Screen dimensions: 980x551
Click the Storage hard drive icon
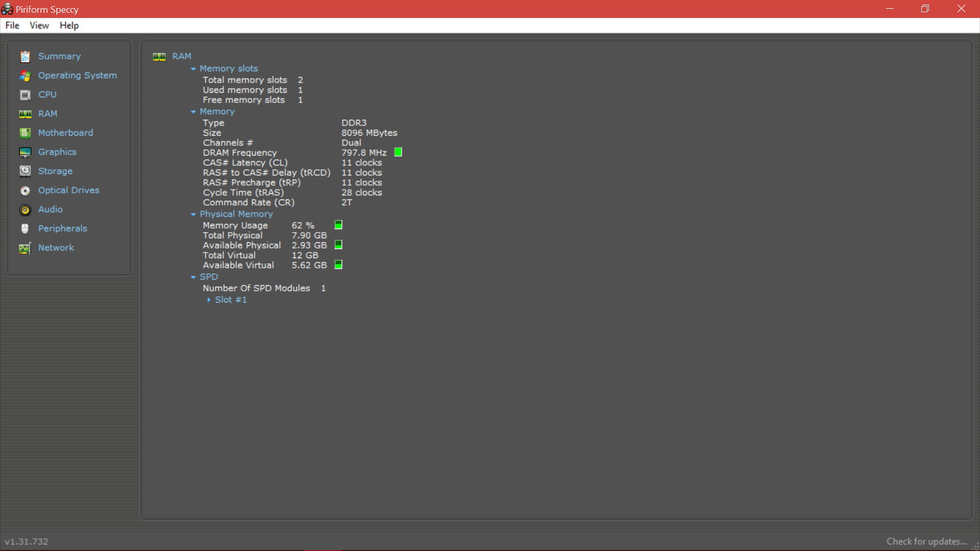coord(25,171)
